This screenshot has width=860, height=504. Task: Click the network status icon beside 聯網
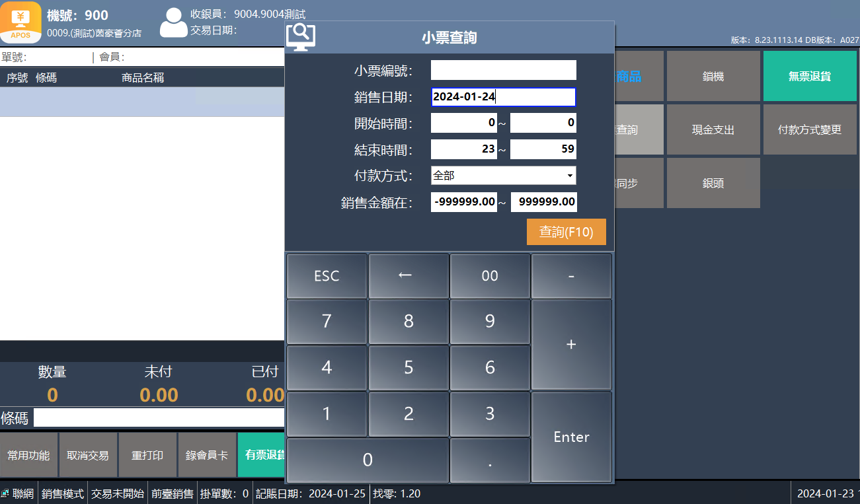(5, 493)
